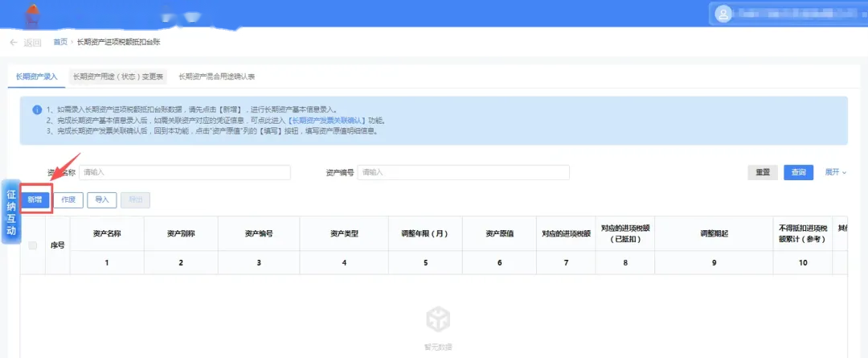Go back with the 返回 arrow
The height and width of the screenshot is (358, 868).
(x=26, y=43)
